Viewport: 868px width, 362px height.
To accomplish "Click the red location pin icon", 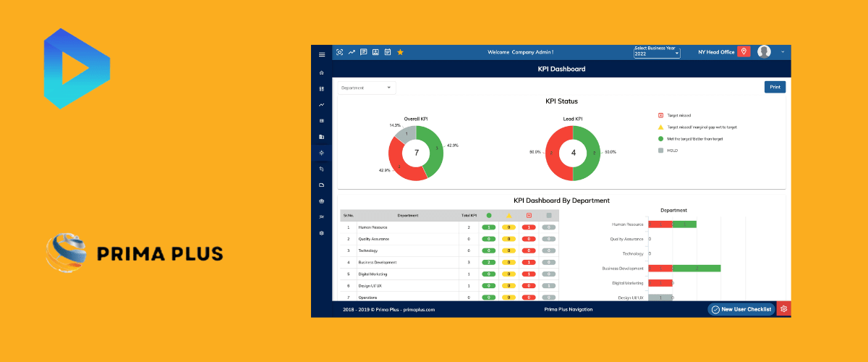I will pos(745,52).
